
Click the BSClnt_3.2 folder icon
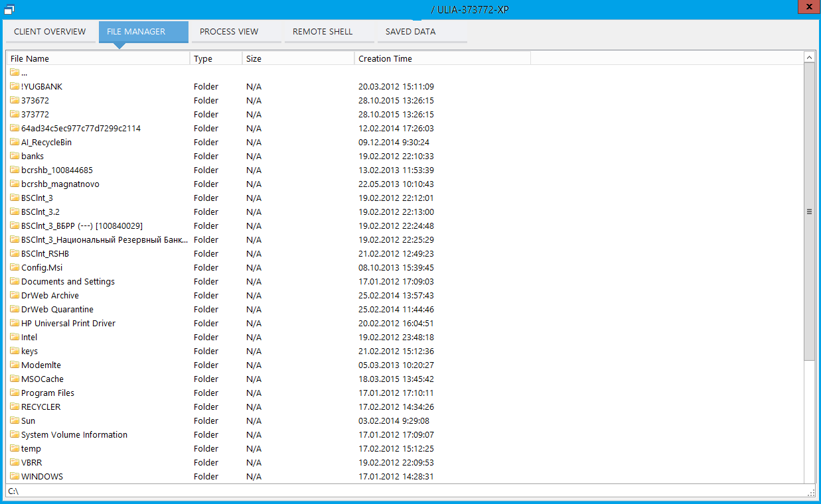click(x=15, y=212)
